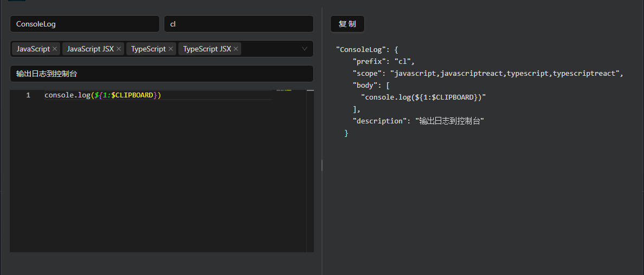Click the editor minimap preview
The width and height of the screenshot is (644, 275).
coord(284,90)
